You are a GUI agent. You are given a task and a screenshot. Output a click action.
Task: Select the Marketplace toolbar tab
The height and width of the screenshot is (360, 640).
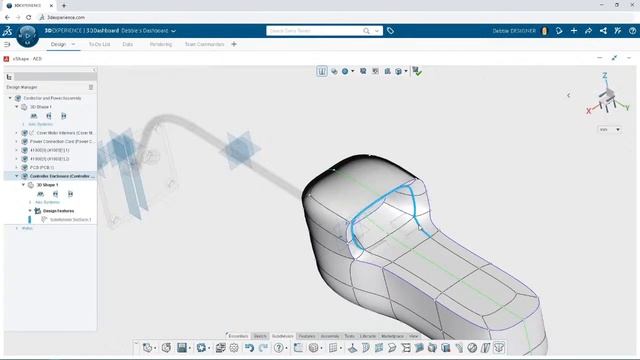(392, 336)
